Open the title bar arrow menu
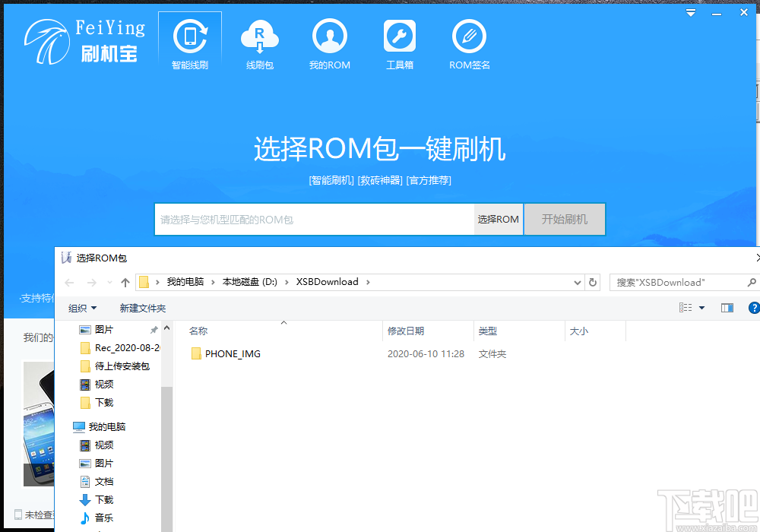 690,12
